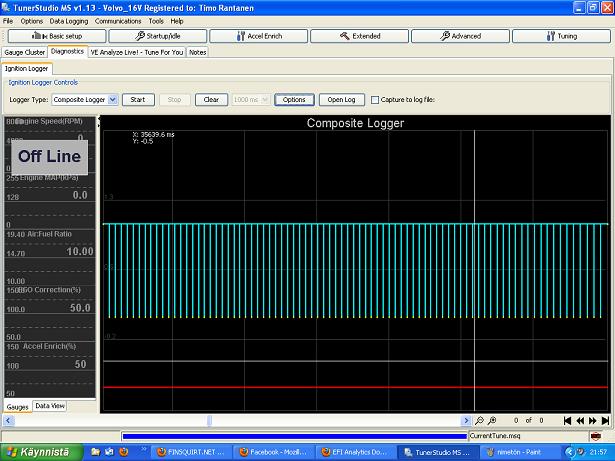Screen dimensions: 615x461
Task: Switch to VE Analyze Live tab
Action: (137, 51)
